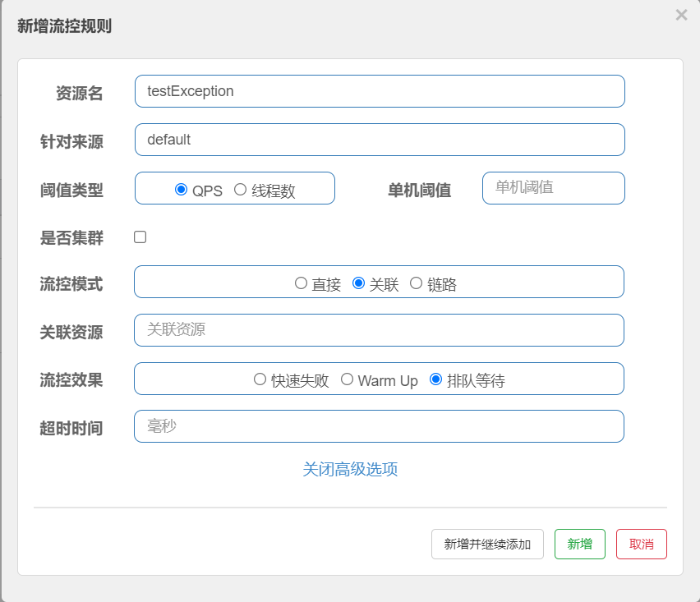
Task: Select the 线程数 threshold type
Action: click(239, 190)
